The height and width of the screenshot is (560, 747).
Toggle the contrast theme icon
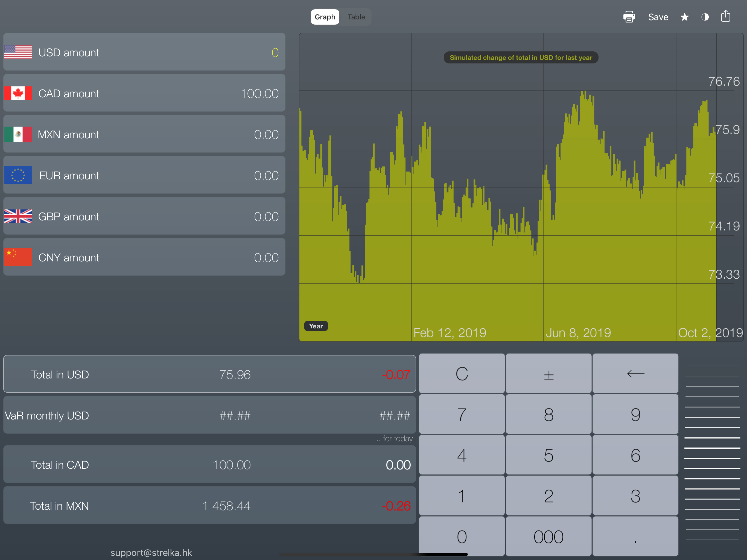(705, 17)
